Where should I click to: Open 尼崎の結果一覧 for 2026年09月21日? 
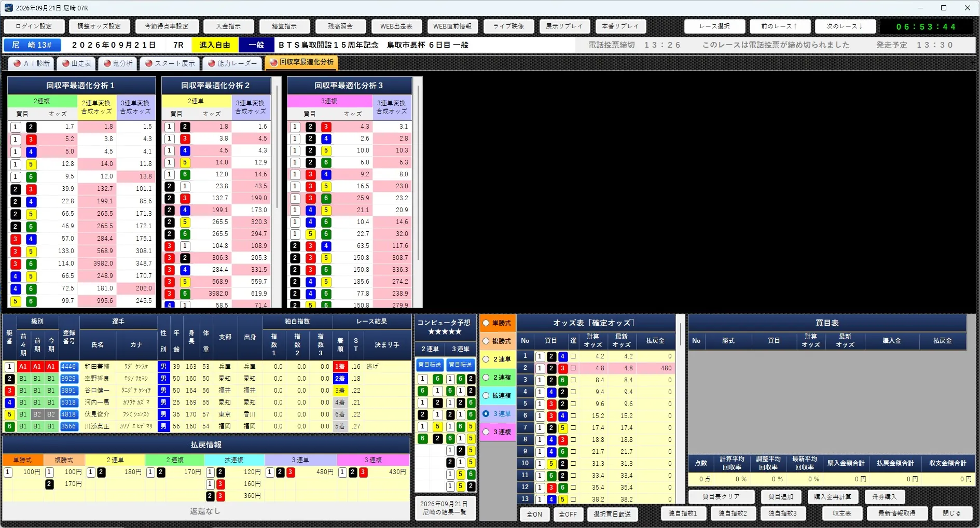[x=445, y=508]
